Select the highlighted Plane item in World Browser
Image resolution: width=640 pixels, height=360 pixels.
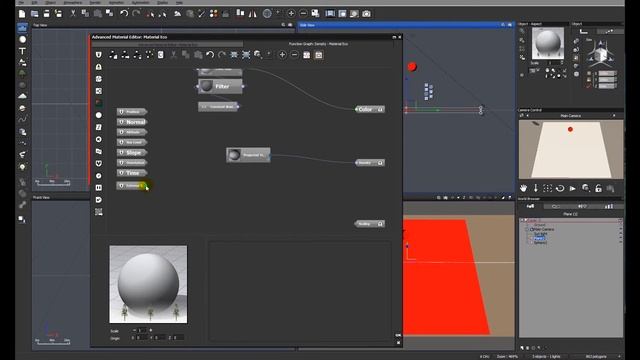pos(539,238)
